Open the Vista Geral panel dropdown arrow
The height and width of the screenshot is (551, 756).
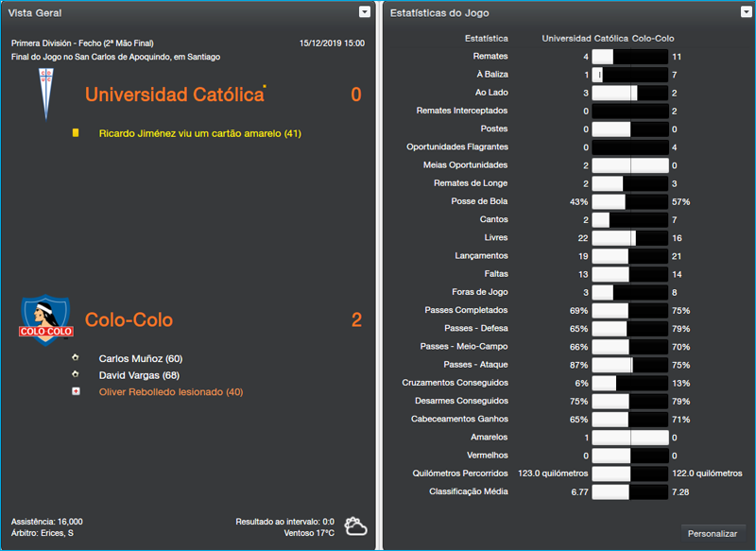(364, 12)
